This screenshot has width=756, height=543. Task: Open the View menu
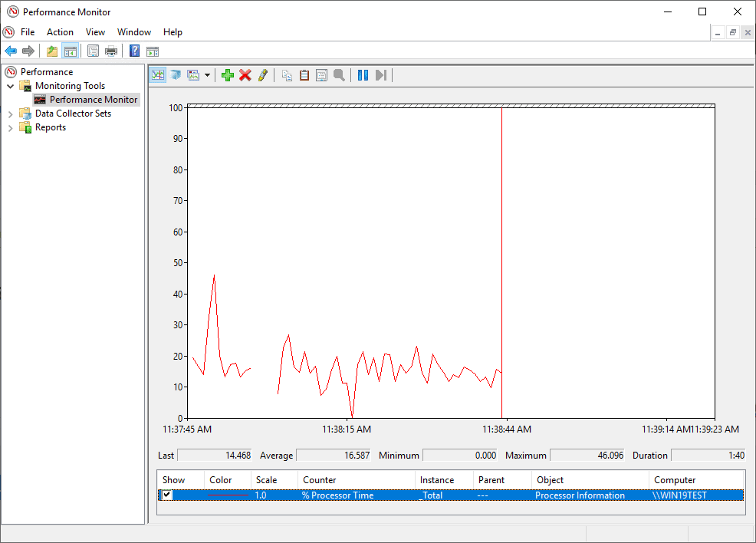95,32
